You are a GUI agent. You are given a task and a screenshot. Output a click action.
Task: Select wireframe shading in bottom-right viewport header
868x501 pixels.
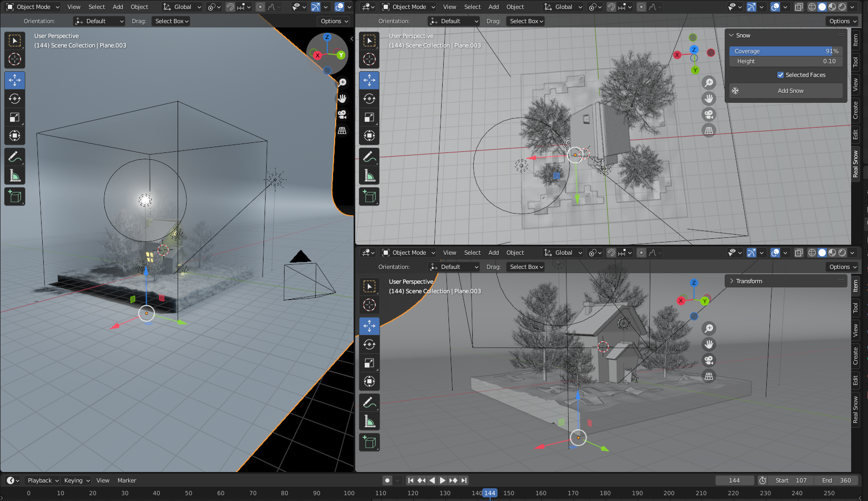[812, 253]
